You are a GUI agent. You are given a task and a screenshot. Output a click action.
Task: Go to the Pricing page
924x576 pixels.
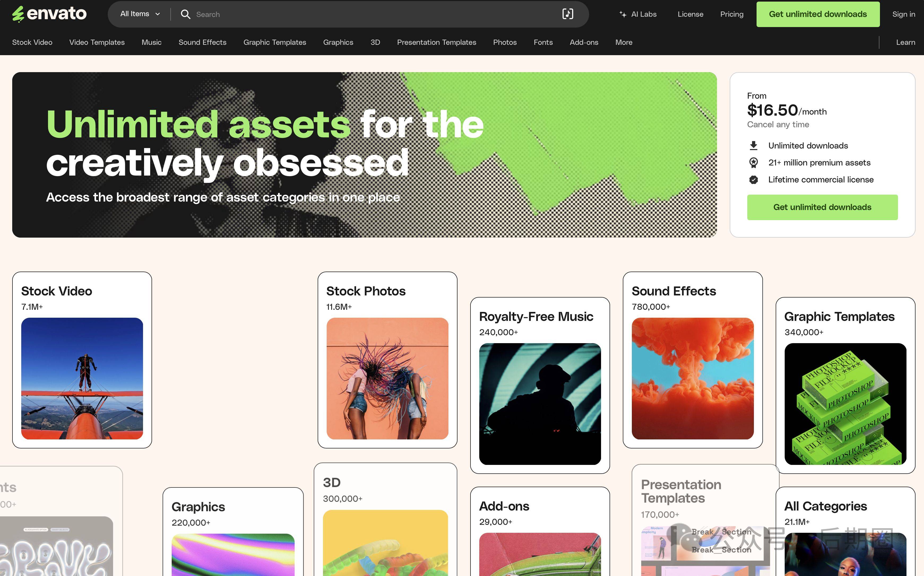(x=732, y=14)
